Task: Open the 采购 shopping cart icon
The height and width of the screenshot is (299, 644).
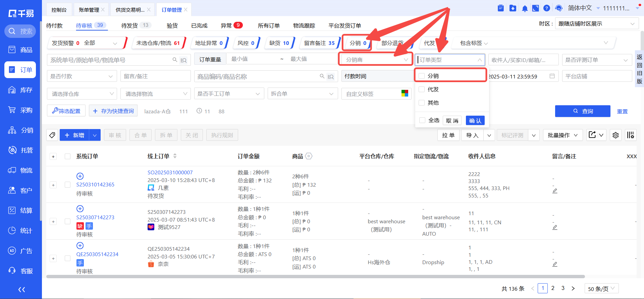Action: (x=12, y=110)
